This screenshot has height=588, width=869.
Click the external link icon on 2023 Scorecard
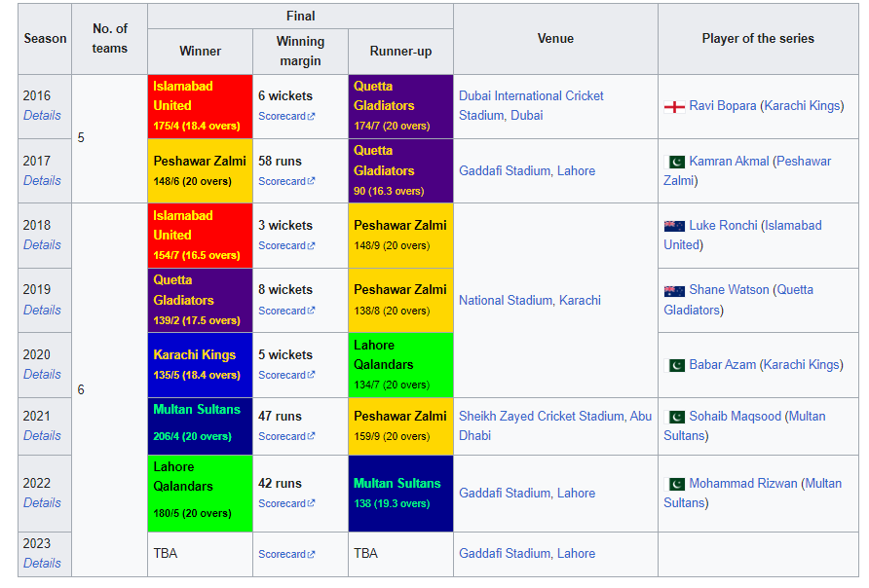point(312,554)
